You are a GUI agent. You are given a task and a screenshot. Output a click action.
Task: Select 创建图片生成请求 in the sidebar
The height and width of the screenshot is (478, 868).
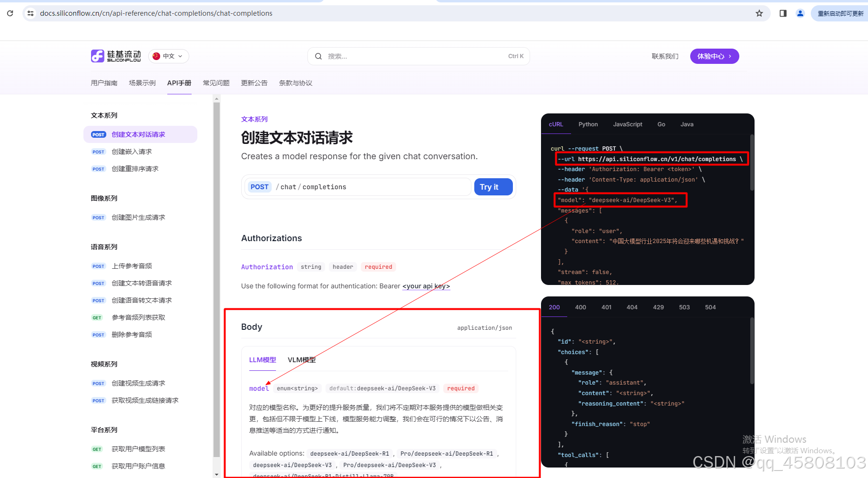pos(138,217)
